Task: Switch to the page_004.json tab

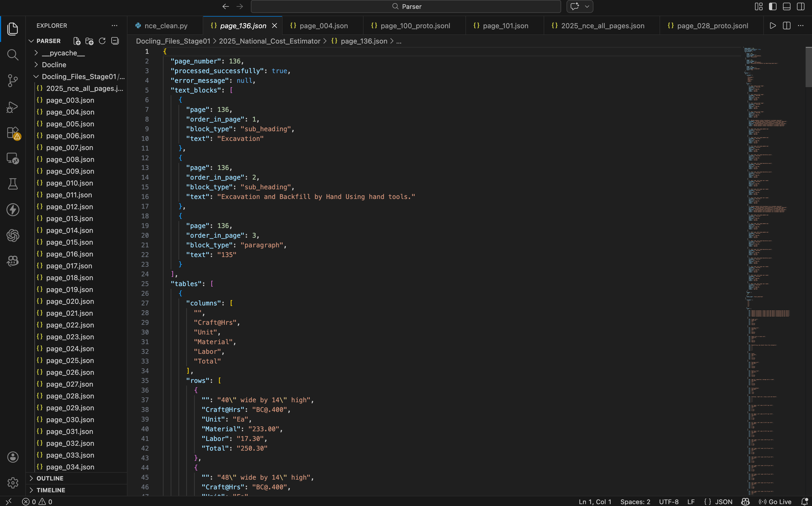Action: [x=323, y=26]
